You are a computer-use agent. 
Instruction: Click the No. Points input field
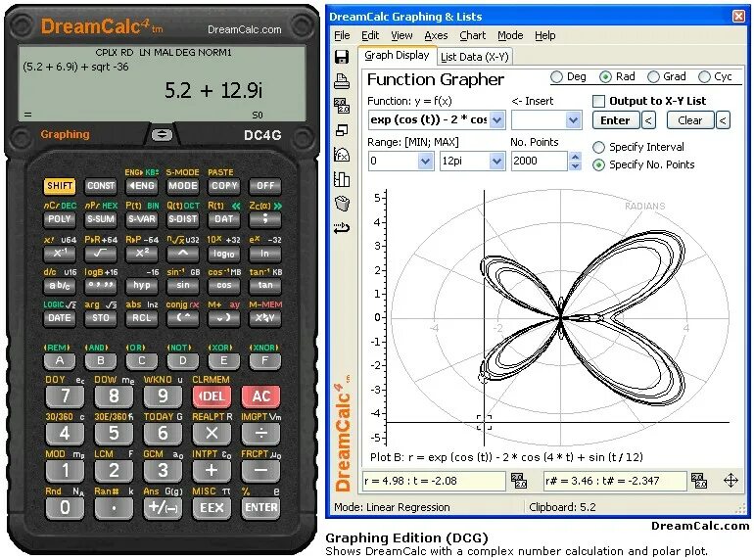539,161
